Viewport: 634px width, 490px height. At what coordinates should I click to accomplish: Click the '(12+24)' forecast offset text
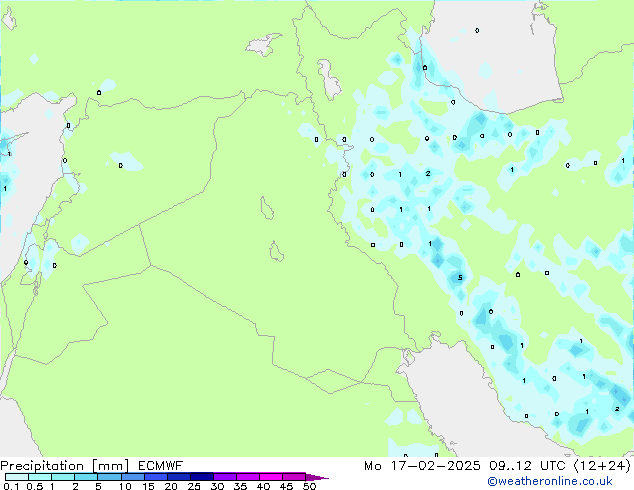click(x=602, y=466)
